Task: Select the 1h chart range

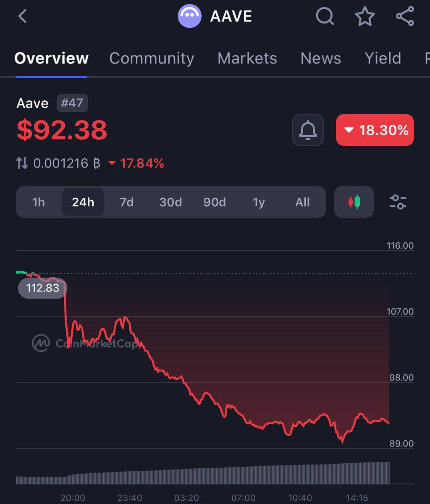Action: click(x=39, y=202)
